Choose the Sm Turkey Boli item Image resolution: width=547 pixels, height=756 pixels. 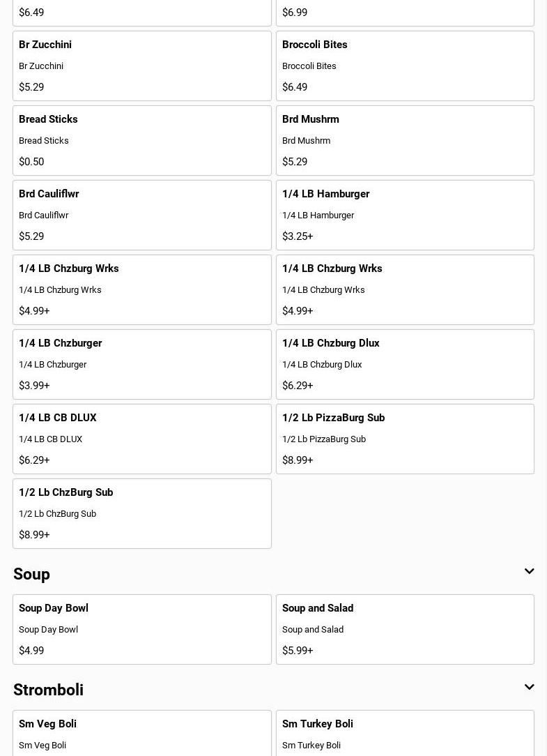405,734
